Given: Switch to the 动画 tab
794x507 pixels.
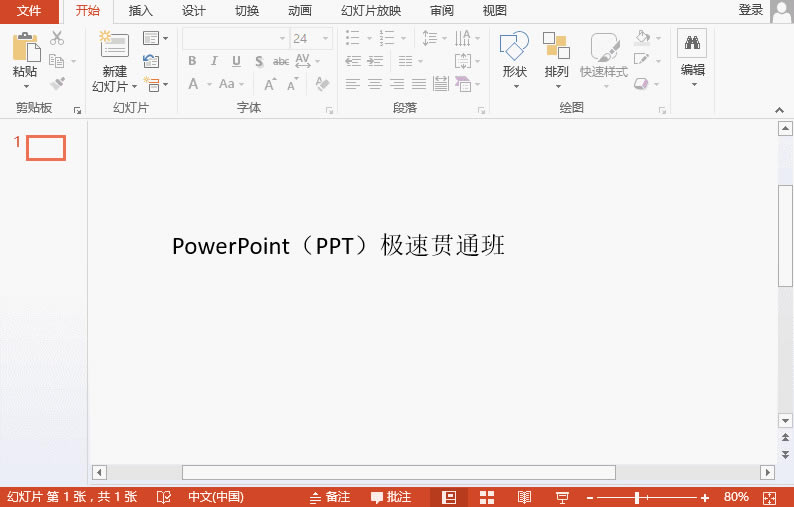Looking at the screenshot, I should pos(300,11).
